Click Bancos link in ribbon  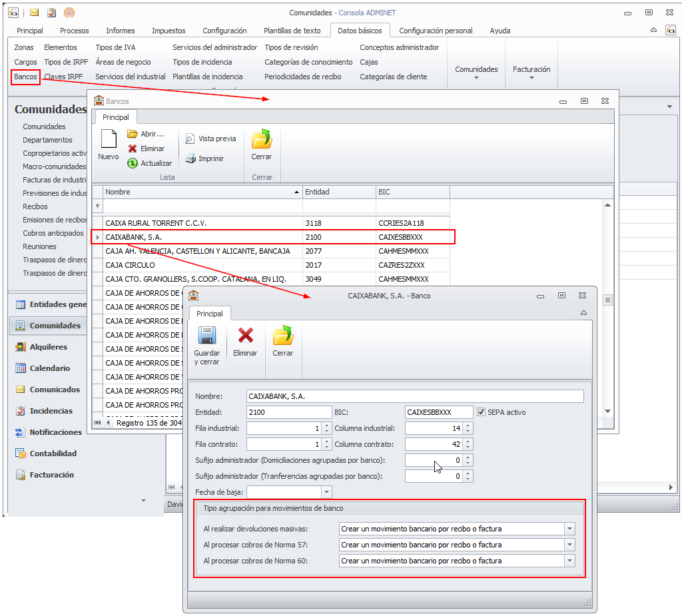[26, 77]
